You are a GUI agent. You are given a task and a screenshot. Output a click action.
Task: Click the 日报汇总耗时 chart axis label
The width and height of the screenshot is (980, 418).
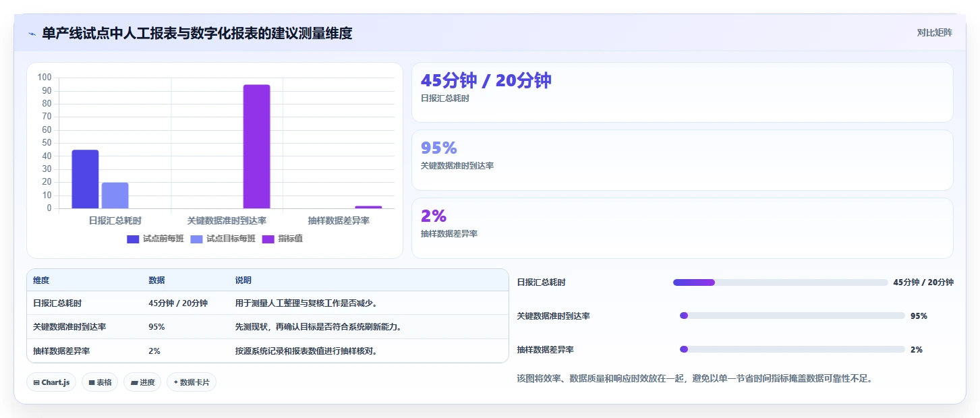(115, 220)
